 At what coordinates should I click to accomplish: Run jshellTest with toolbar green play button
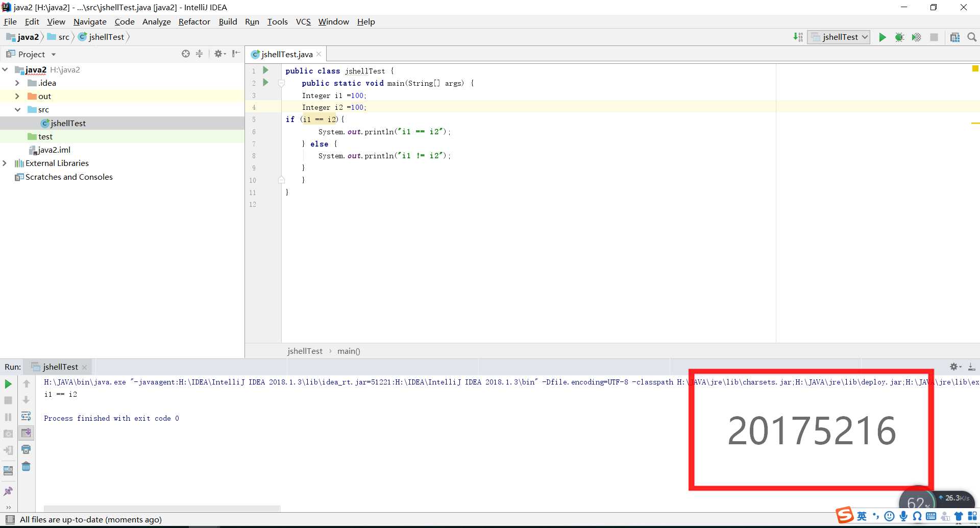tap(882, 37)
